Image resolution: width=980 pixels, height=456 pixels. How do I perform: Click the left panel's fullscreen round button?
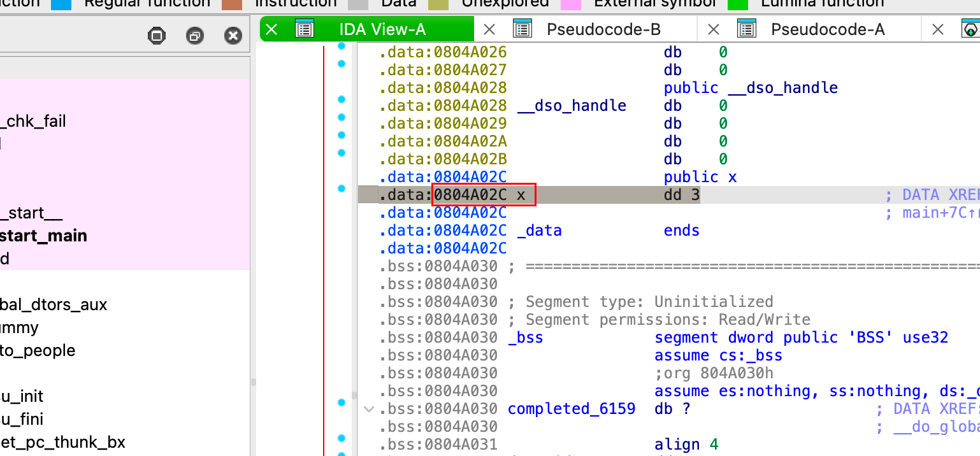click(157, 36)
